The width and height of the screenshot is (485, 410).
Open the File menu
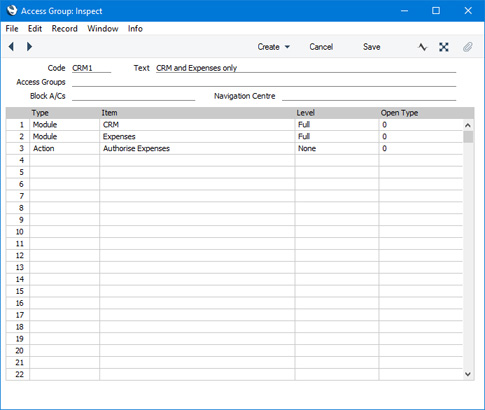click(x=12, y=29)
